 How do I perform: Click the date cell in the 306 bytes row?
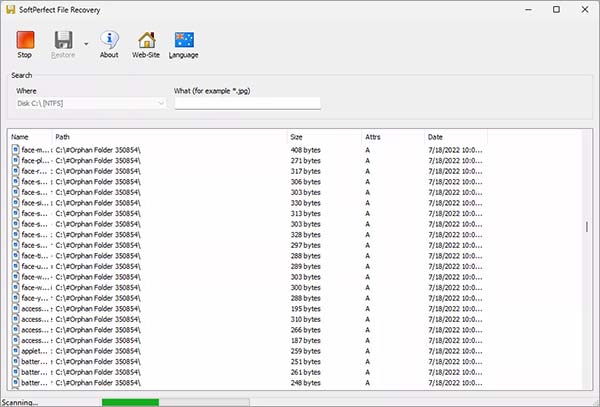click(455, 182)
